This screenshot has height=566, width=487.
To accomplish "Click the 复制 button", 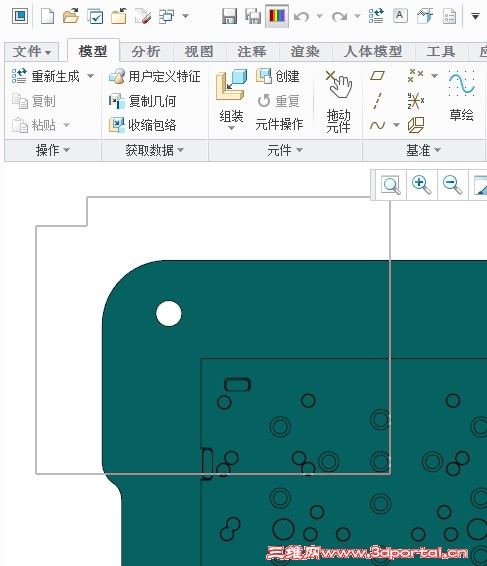I will pyautogui.click(x=34, y=101).
